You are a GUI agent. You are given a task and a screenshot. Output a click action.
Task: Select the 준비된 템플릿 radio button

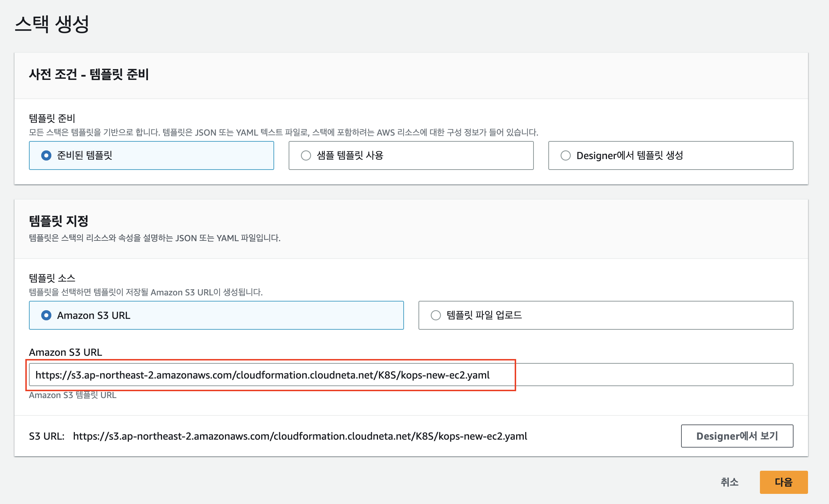point(46,155)
